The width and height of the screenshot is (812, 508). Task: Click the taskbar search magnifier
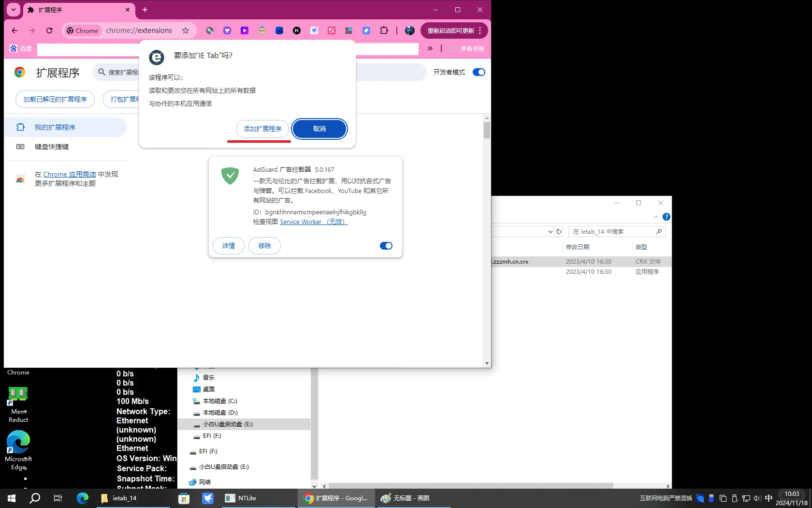[x=35, y=498]
